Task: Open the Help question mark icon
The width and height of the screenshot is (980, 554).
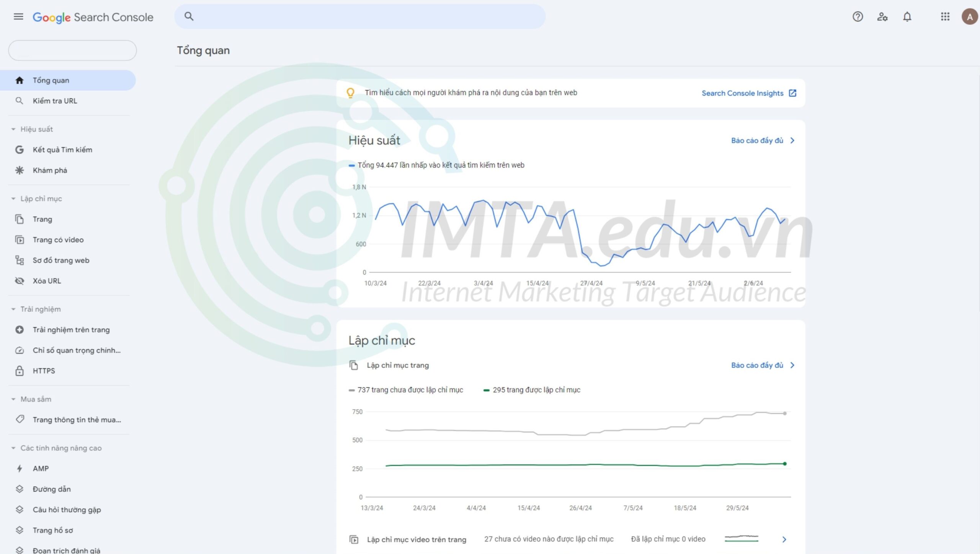Action: click(x=857, y=17)
